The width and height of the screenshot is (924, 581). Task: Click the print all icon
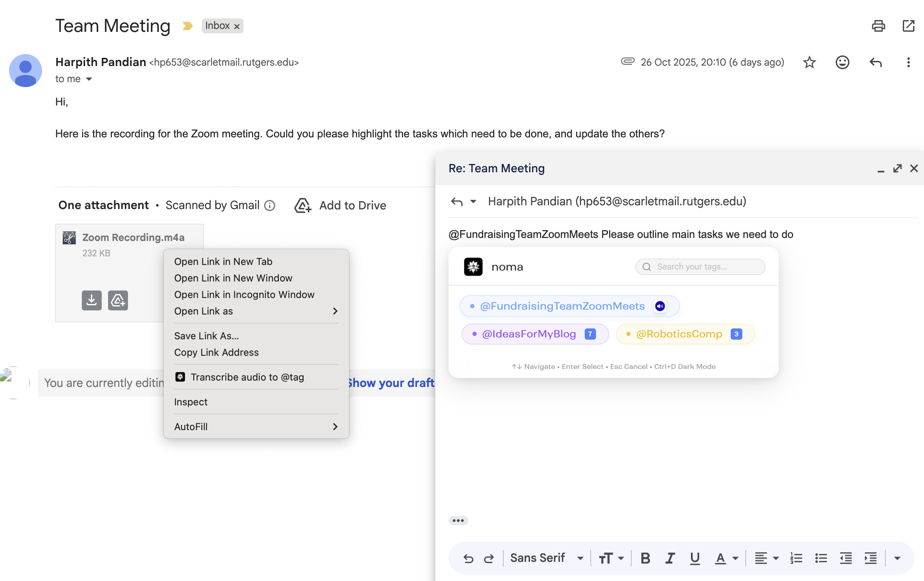coord(878,26)
